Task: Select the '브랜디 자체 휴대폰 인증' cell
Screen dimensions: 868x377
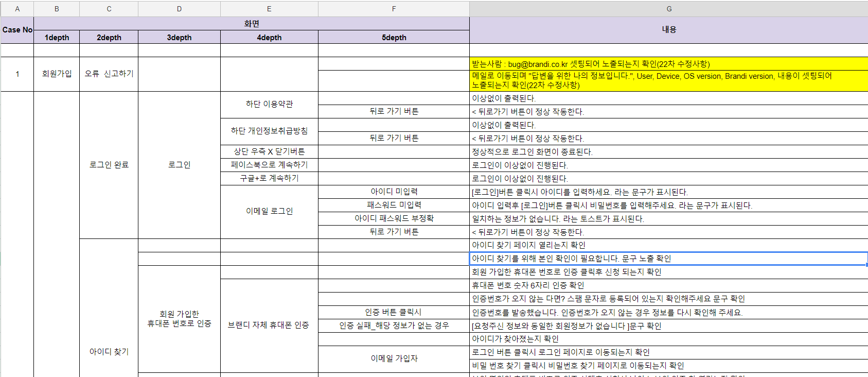Action: tap(269, 325)
